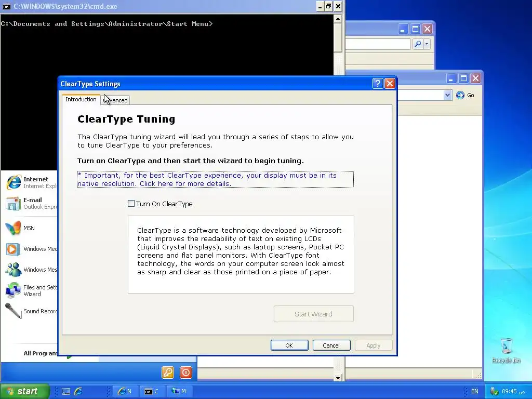Click the ClearType Settings help question-mark button
This screenshot has width=532, height=399.
(378, 84)
